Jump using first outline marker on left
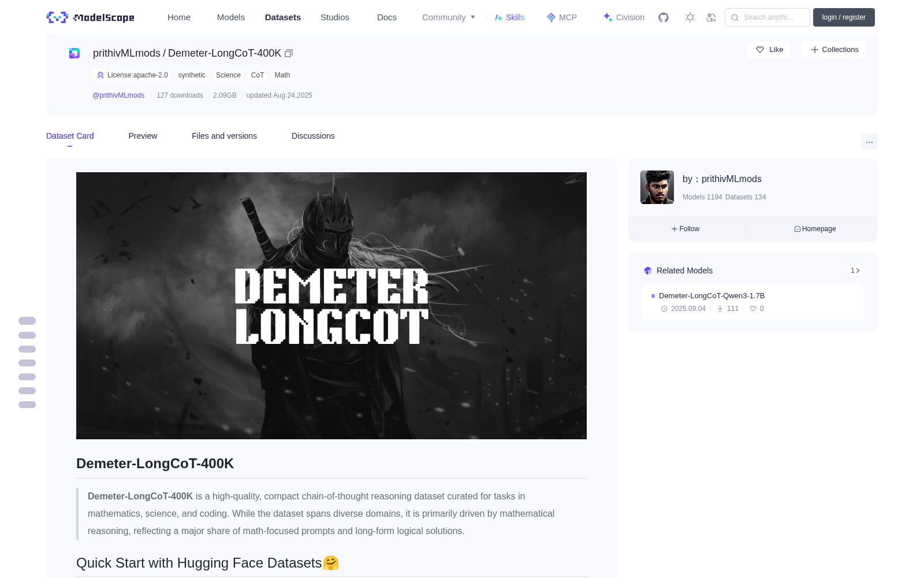The width and height of the screenshot is (924, 578). point(27,321)
